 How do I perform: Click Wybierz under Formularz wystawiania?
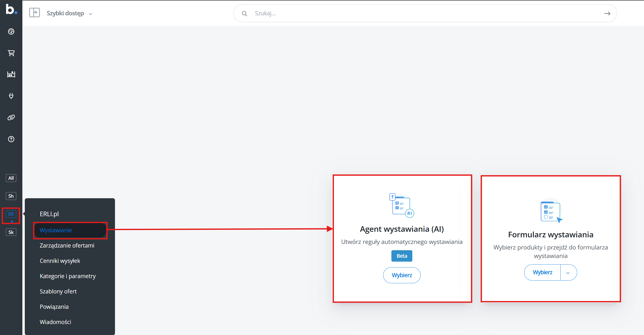point(542,273)
